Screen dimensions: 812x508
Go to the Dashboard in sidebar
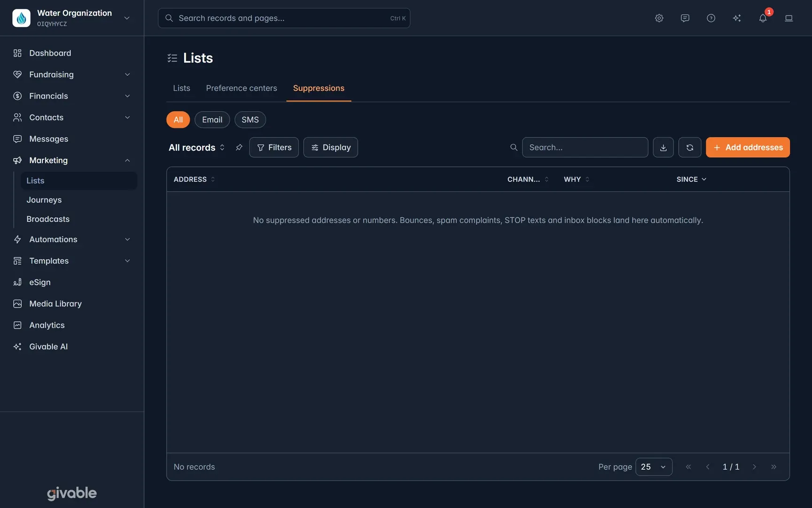click(x=50, y=53)
